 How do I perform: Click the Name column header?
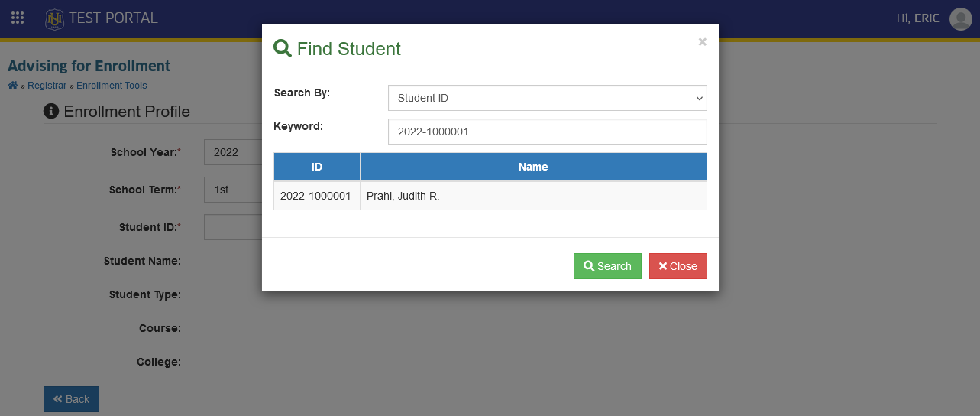pos(533,167)
